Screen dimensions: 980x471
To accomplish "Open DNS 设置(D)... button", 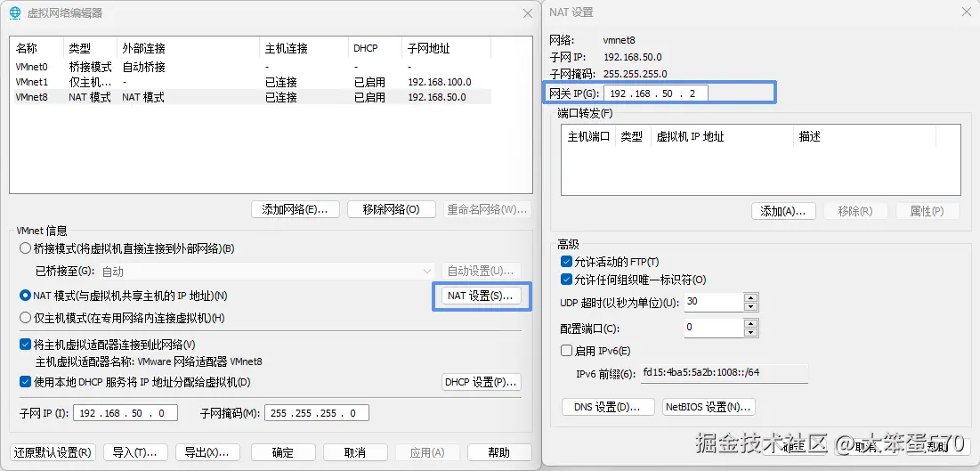I will (608, 407).
